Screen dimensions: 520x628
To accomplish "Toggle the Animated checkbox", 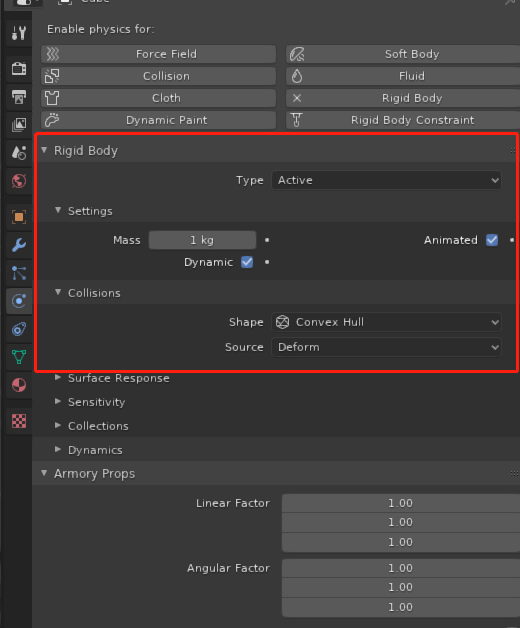I will (492, 240).
